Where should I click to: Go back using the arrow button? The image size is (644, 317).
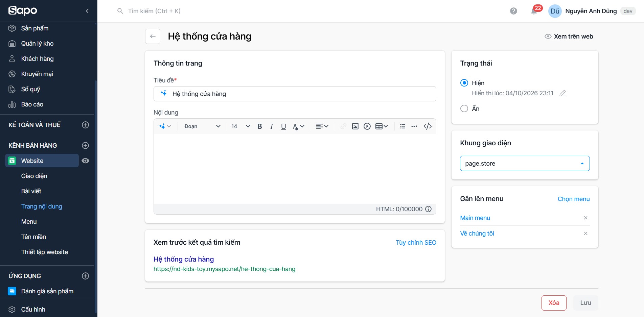153,36
